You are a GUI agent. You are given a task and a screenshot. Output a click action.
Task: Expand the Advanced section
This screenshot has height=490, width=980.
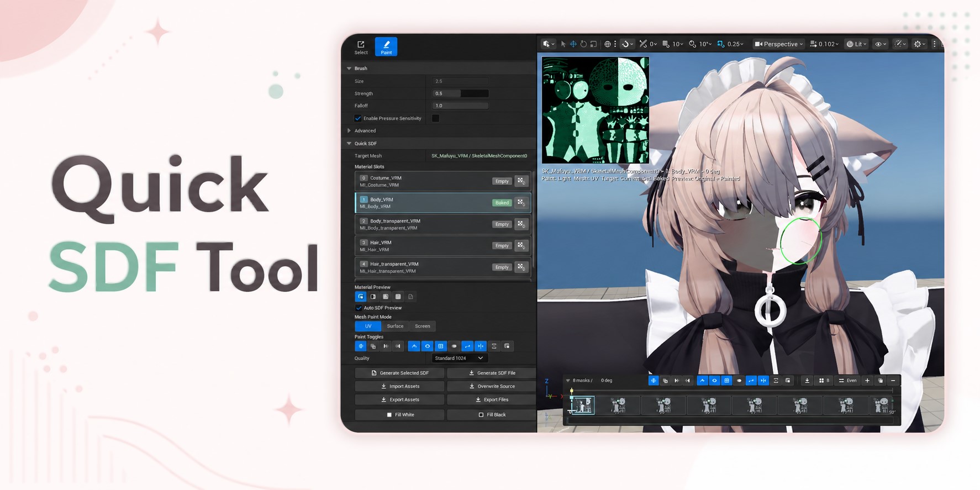click(x=349, y=131)
